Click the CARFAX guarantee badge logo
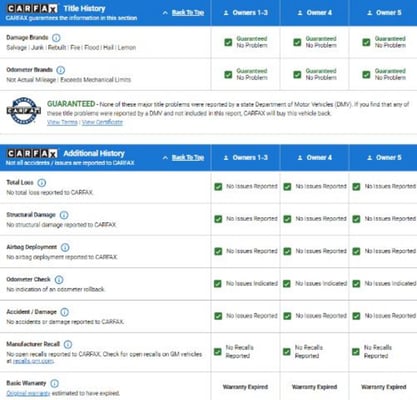The width and height of the screenshot is (417, 400). pyautogui.click(x=23, y=111)
